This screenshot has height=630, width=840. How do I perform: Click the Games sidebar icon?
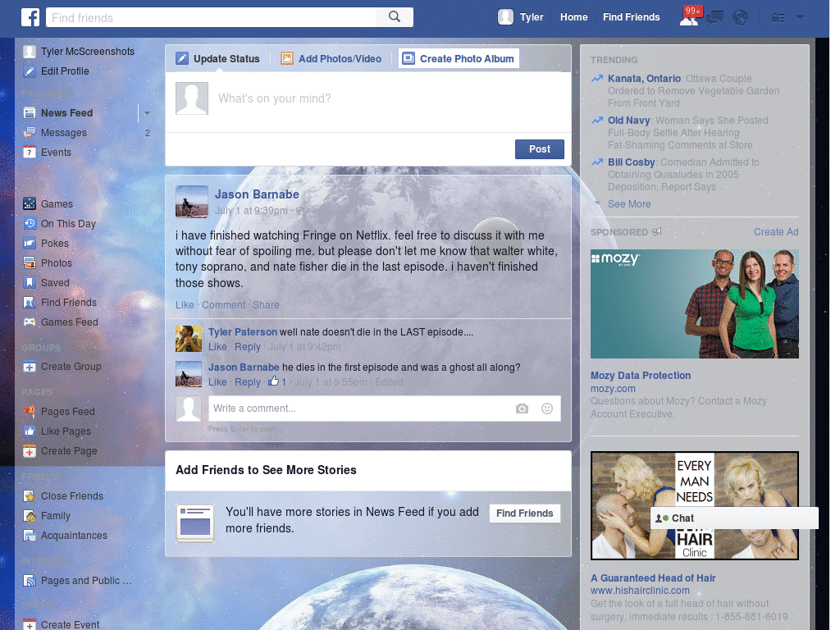30,204
